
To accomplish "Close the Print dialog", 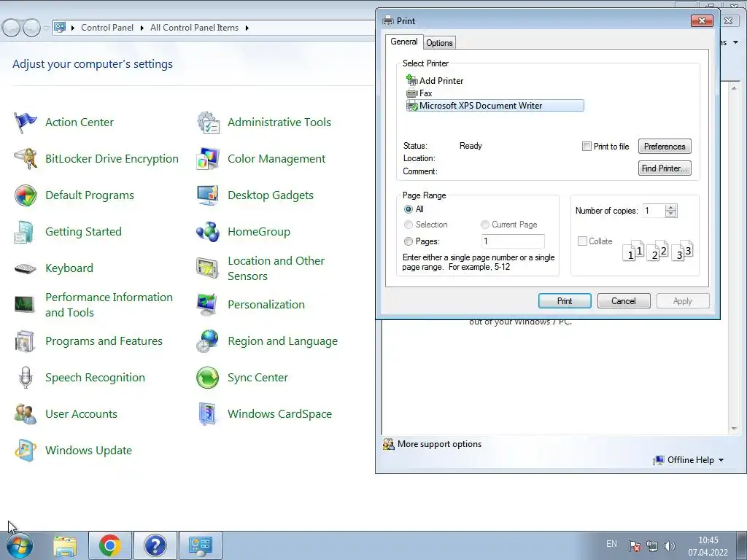I will pyautogui.click(x=702, y=20).
